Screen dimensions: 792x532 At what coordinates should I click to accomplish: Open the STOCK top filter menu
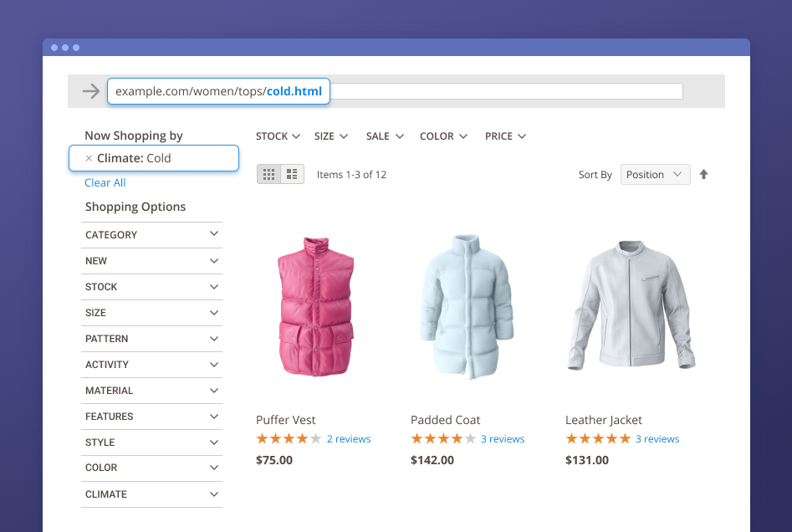(278, 136)
